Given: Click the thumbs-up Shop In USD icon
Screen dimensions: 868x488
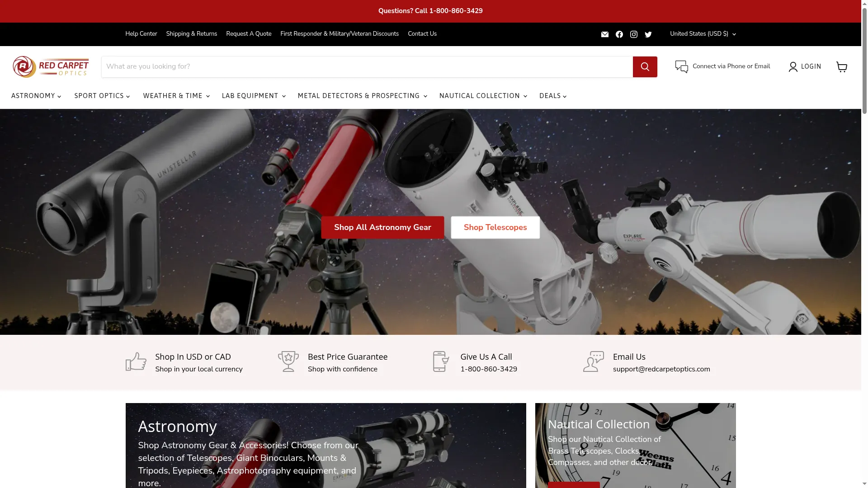Looking at the screenshot, I should (136, 362).
